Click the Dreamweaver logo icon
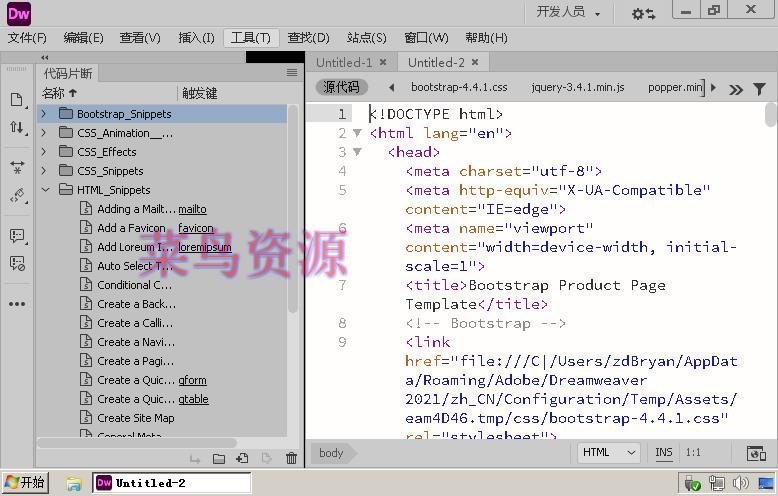 coord(19,13)
